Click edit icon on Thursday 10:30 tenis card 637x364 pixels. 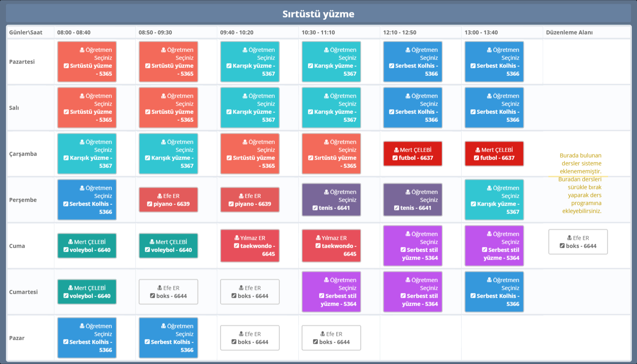(315, 208)
